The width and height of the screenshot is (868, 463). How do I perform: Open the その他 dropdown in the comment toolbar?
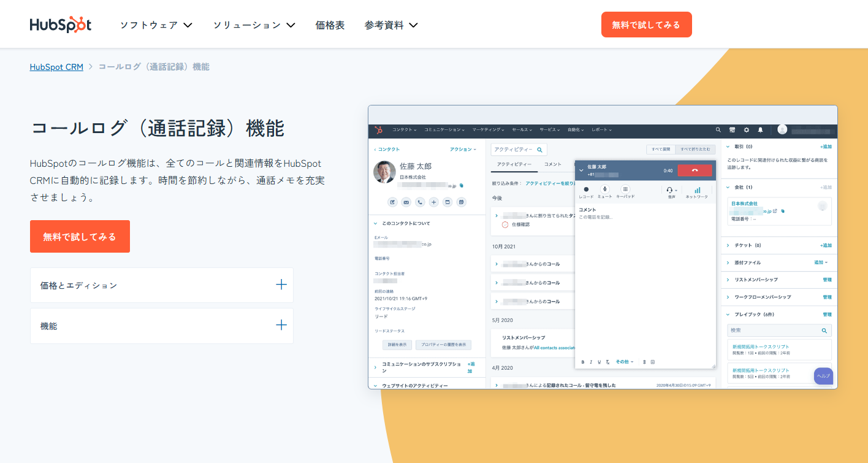[625, 362]
